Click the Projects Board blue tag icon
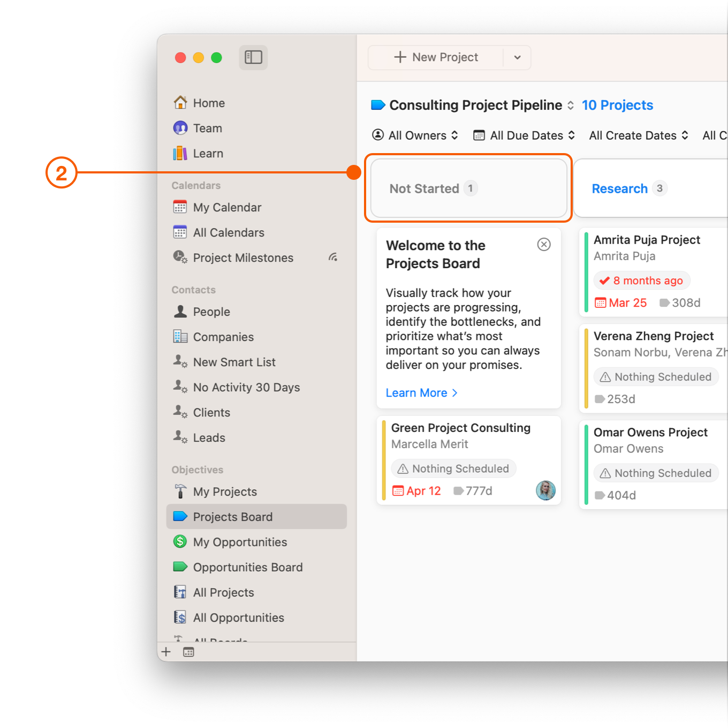728x728 pixels. click(x=180, y=517)
